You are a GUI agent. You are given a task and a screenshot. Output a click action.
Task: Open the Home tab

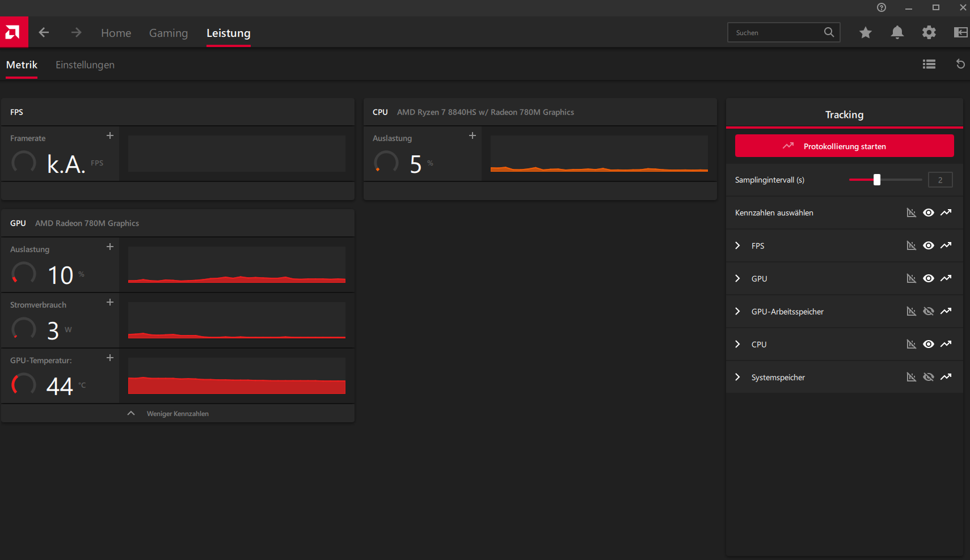(x=116, y=33)
